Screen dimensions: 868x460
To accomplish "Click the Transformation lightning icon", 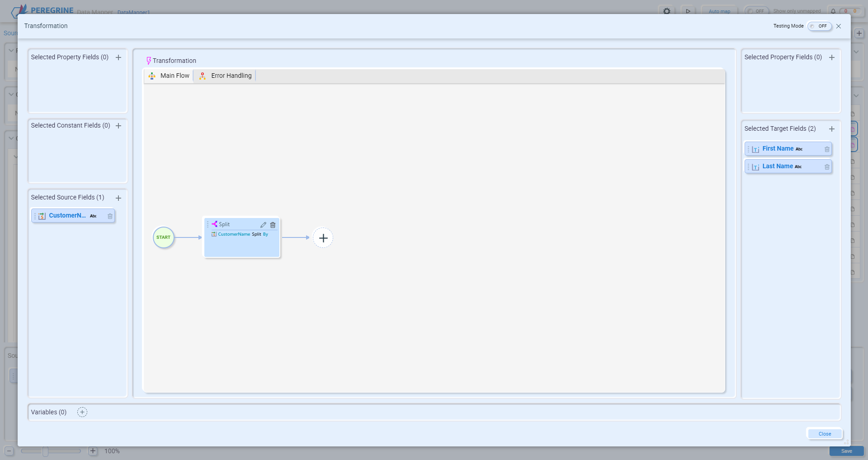I will [x=148, y=61].
